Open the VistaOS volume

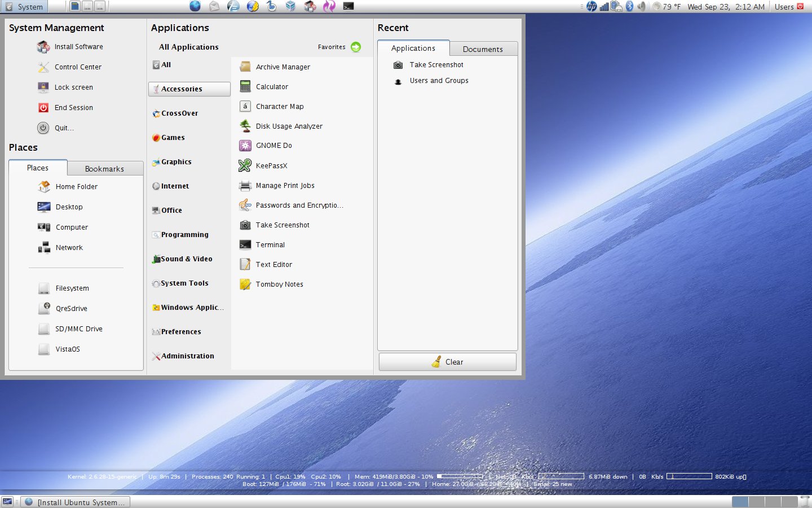[x=59, y=349]
